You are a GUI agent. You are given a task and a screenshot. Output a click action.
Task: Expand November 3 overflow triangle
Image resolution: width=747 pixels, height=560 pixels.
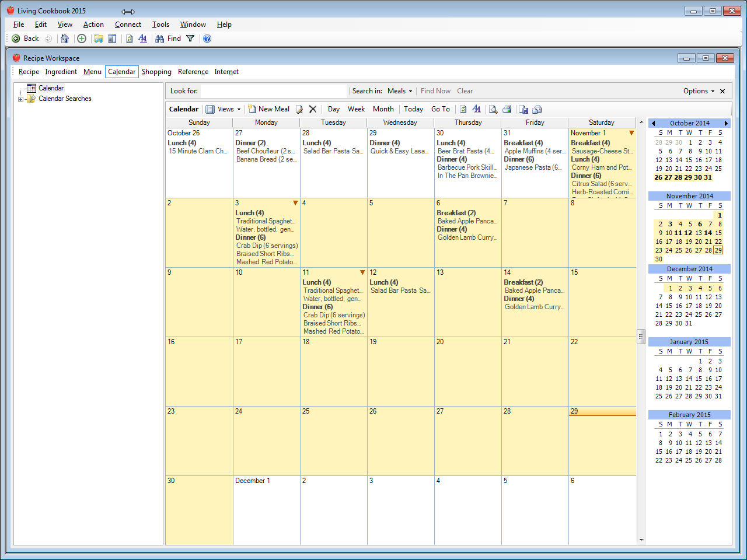(295, 203)
